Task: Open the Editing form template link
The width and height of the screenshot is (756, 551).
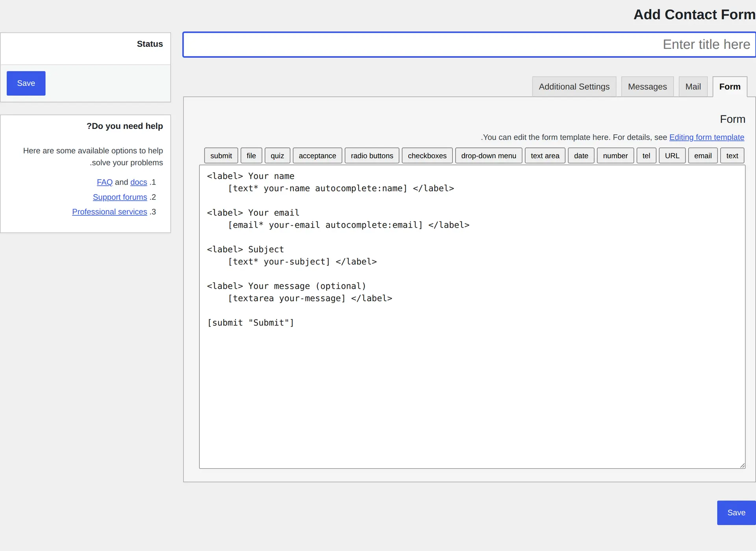Action: click(707, 137)
